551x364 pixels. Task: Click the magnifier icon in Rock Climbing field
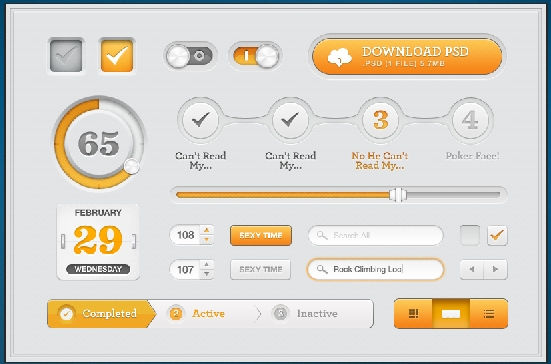(322, 269)
